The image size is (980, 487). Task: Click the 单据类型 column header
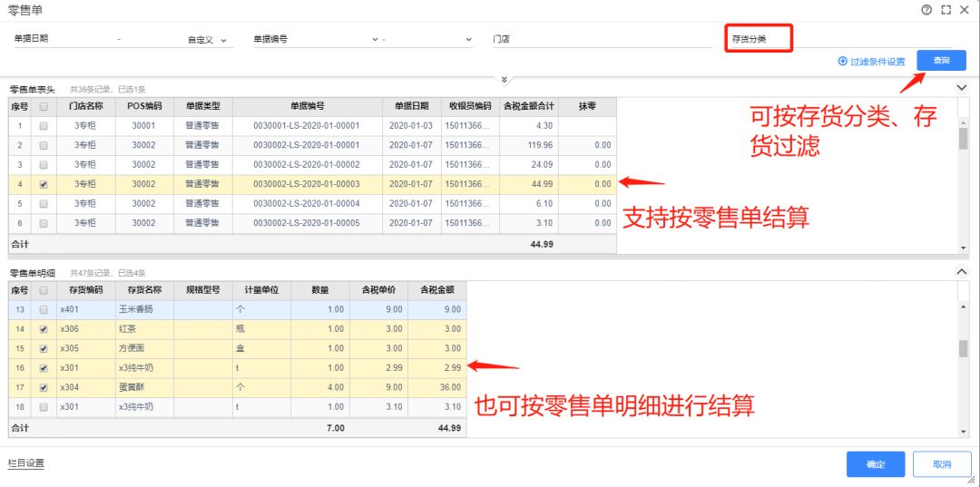203,107
